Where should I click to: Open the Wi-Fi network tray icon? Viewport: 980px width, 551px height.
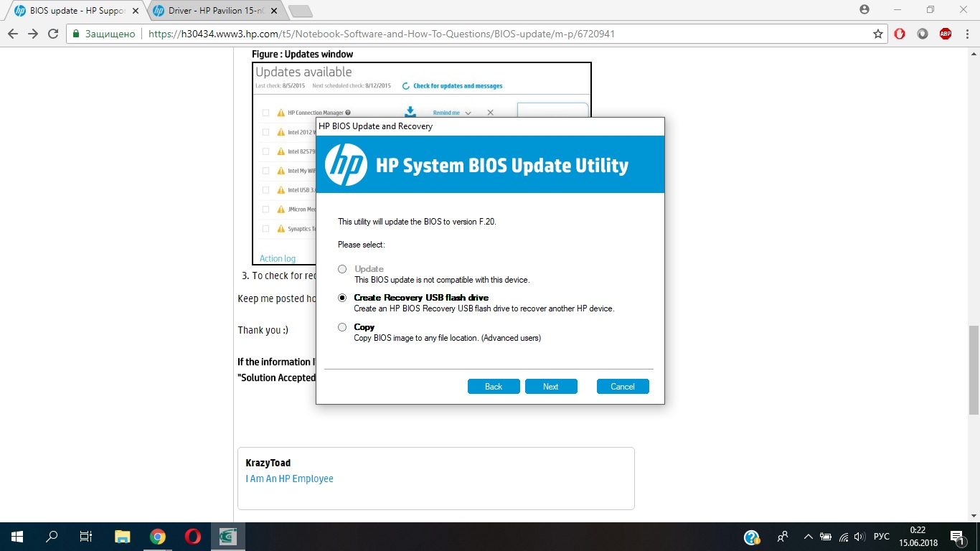843,537
